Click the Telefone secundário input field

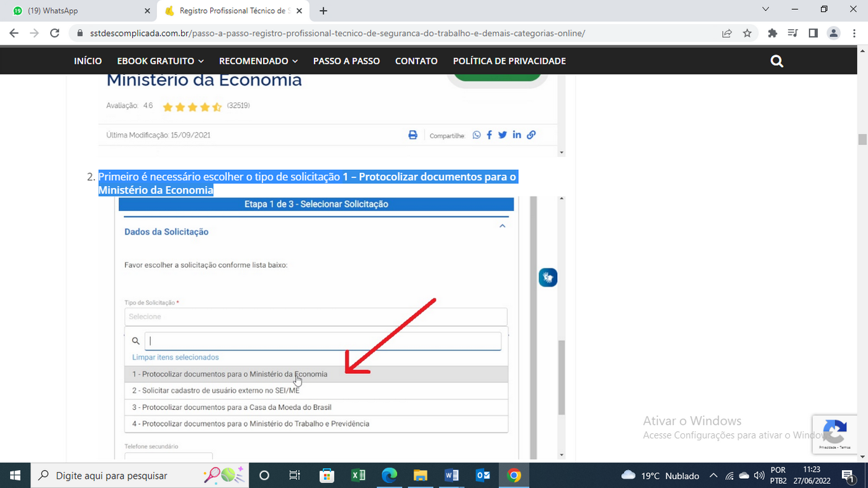point(169,456)
